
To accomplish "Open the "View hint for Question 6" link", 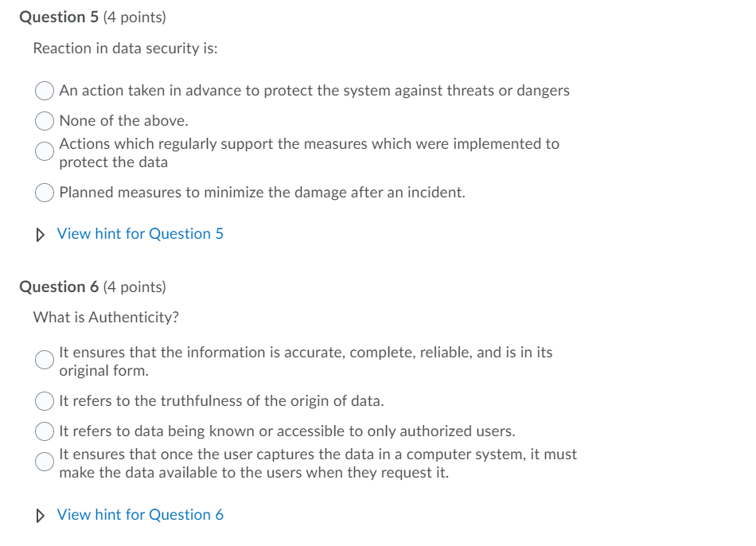I will [140, 514].
